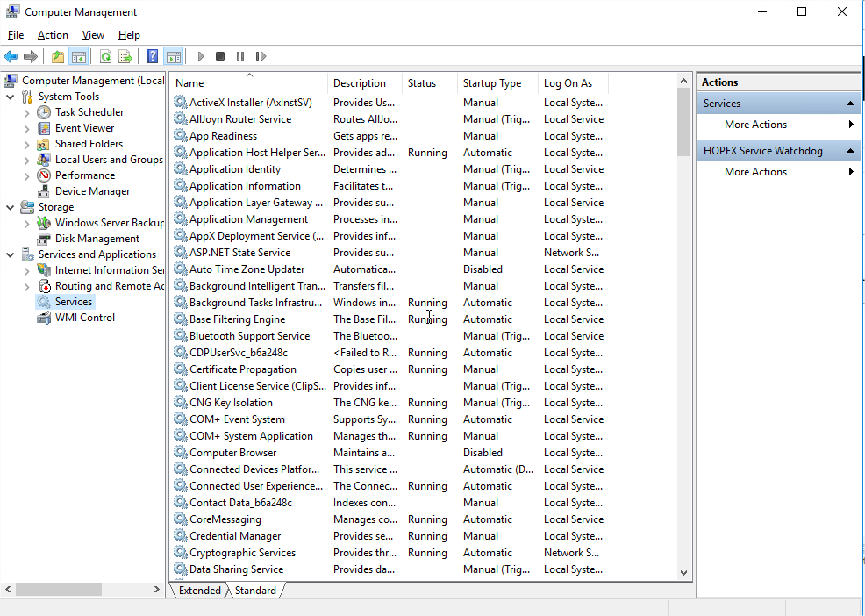Click the Refresh toolbar icon

click(x=105, y=57)
